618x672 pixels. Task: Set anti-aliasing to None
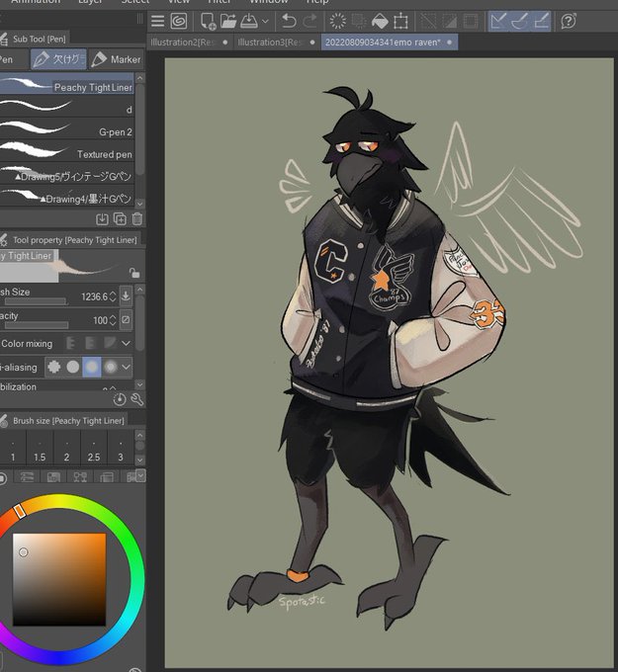(x=54, y=367)
